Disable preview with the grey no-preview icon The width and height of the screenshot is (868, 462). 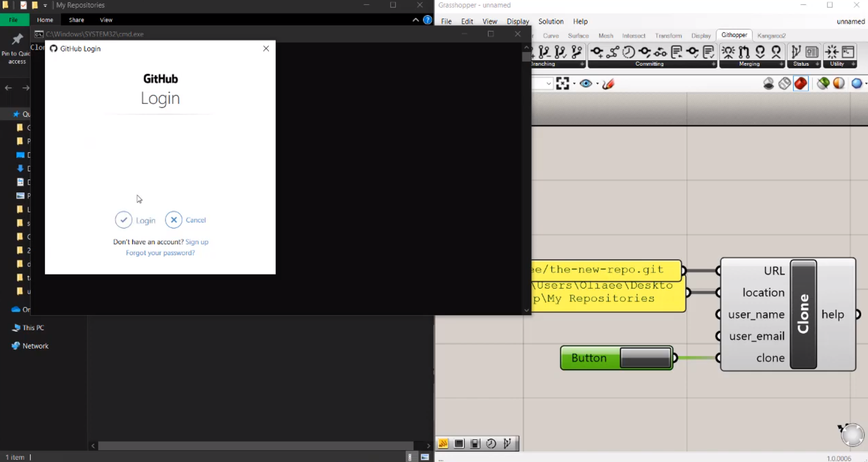768,83
